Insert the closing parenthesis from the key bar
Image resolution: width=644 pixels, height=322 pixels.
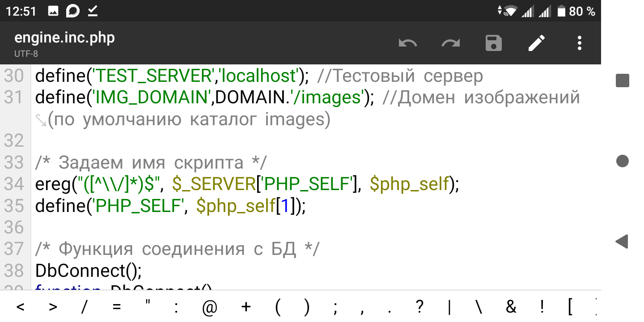[x=306, y=307]
